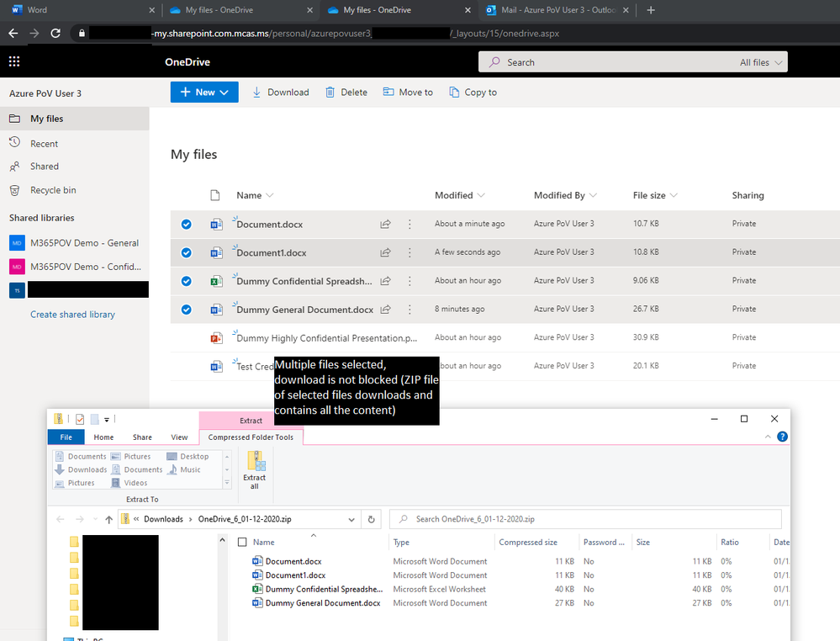Open Dummy Highly Confidential Presentation file name

327,338
